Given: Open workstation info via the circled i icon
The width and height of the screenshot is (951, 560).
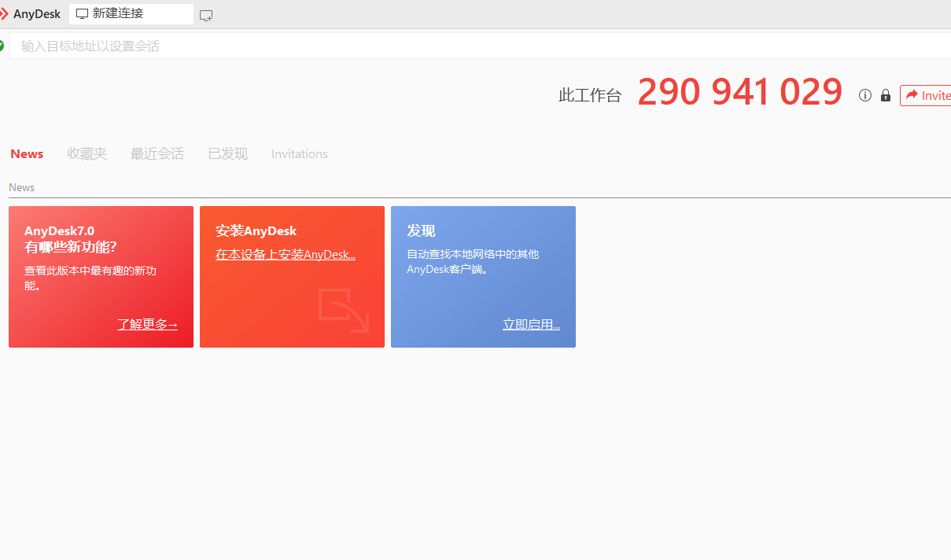Looking at the screenshot, I should click(865, 95).
